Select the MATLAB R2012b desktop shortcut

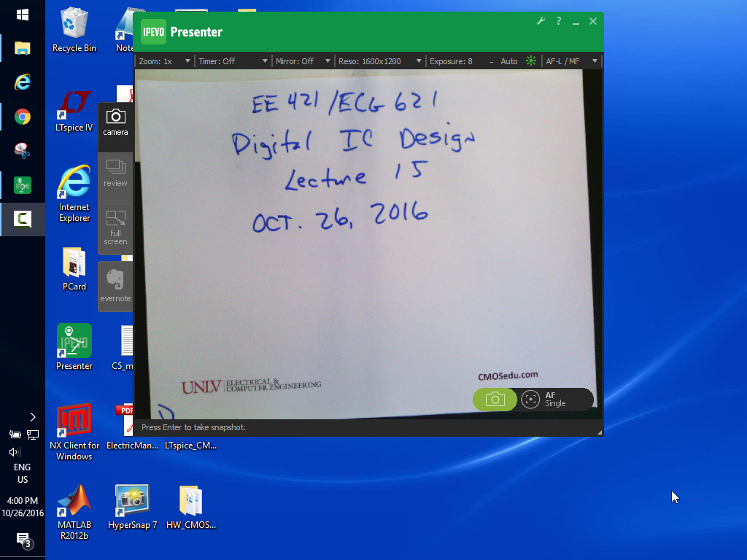click(x=74, y=512)
